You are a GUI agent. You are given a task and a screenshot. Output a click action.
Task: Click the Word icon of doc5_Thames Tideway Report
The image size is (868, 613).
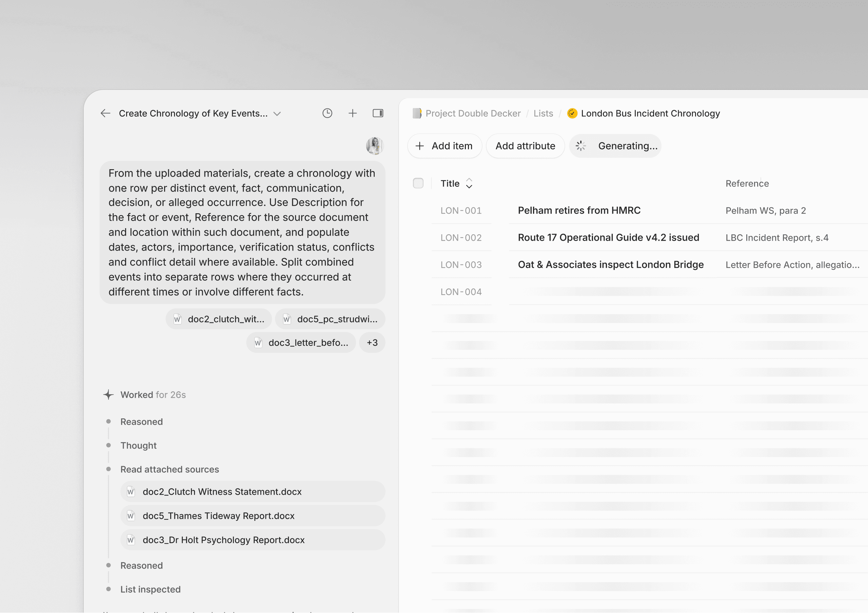click(x=131, y=516)
